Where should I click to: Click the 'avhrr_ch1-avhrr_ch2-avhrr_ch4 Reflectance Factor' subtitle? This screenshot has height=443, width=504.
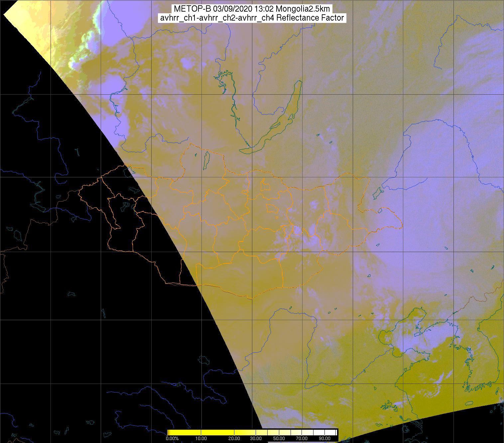coord(252,18)
